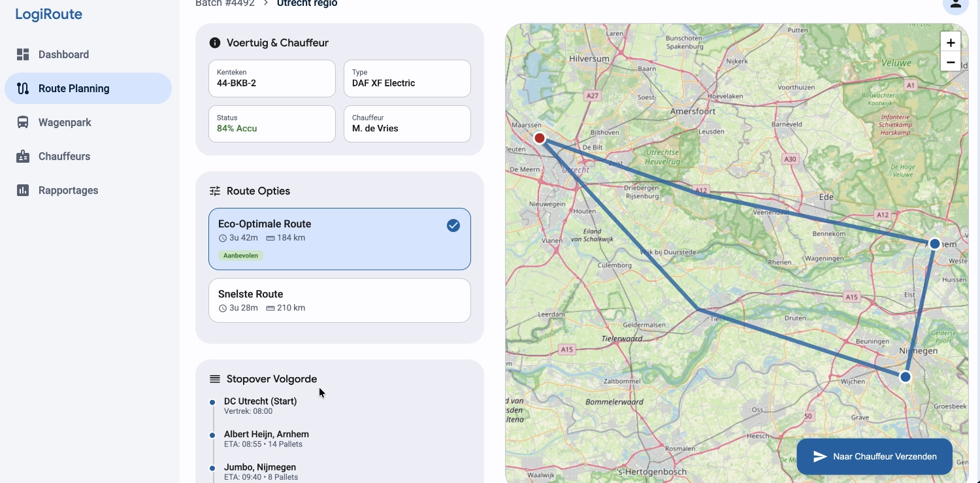This screenshot has height=483, width=980.
Task: Open Rapportages via the chart icon
Action: point(23,190)
